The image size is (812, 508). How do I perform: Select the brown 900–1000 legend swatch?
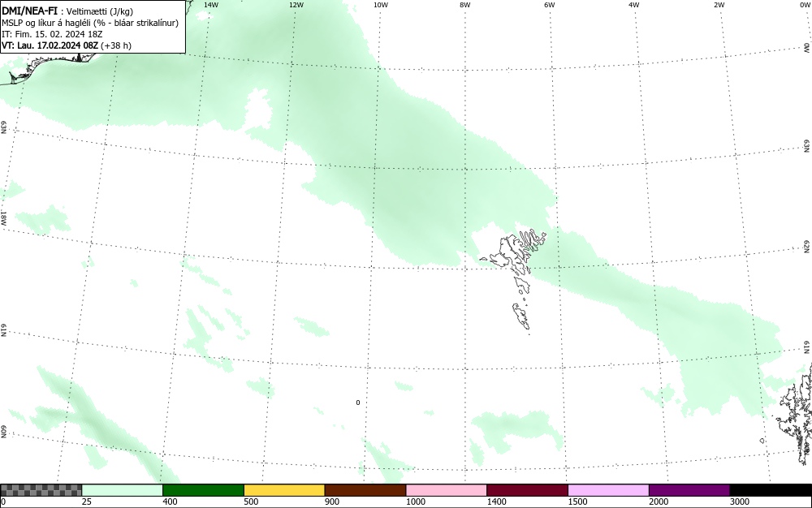click(x=365, y=490)
